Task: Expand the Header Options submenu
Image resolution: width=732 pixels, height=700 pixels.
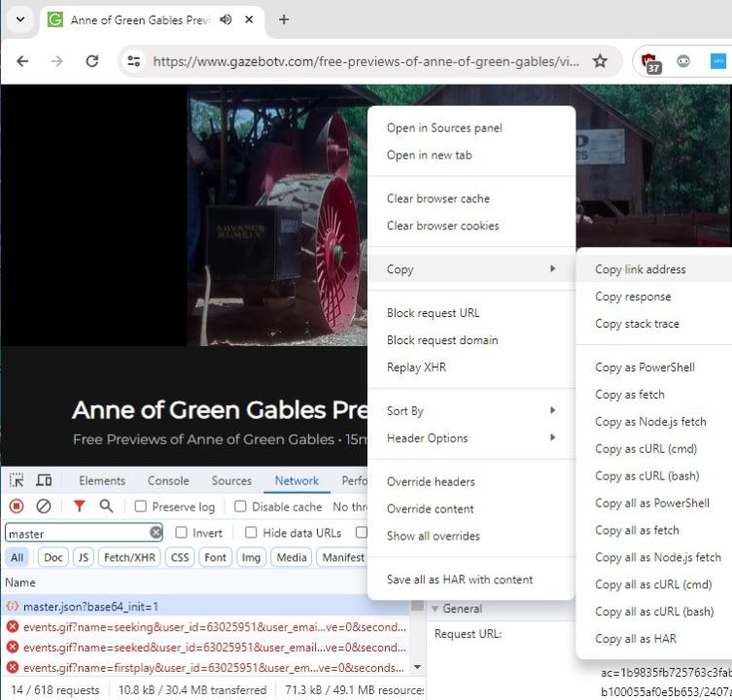Action: coord(471,438)
